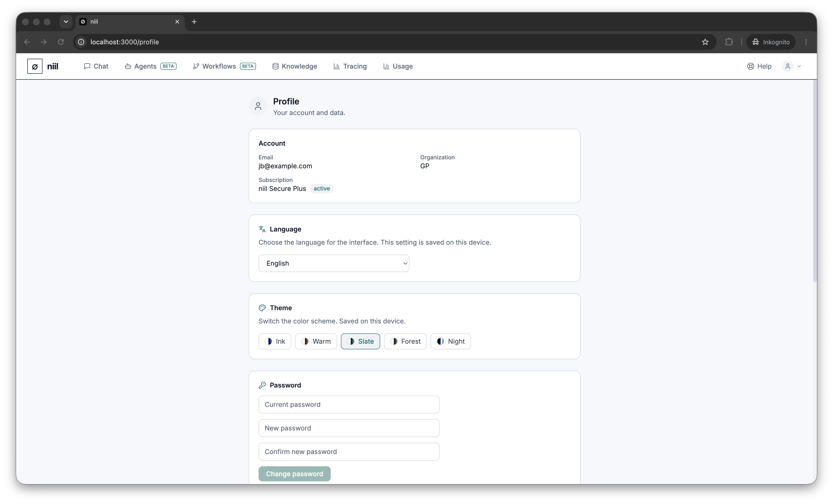The image size is (833, 504).
Task: Click the Help link
Action: (x=759, y=66)
